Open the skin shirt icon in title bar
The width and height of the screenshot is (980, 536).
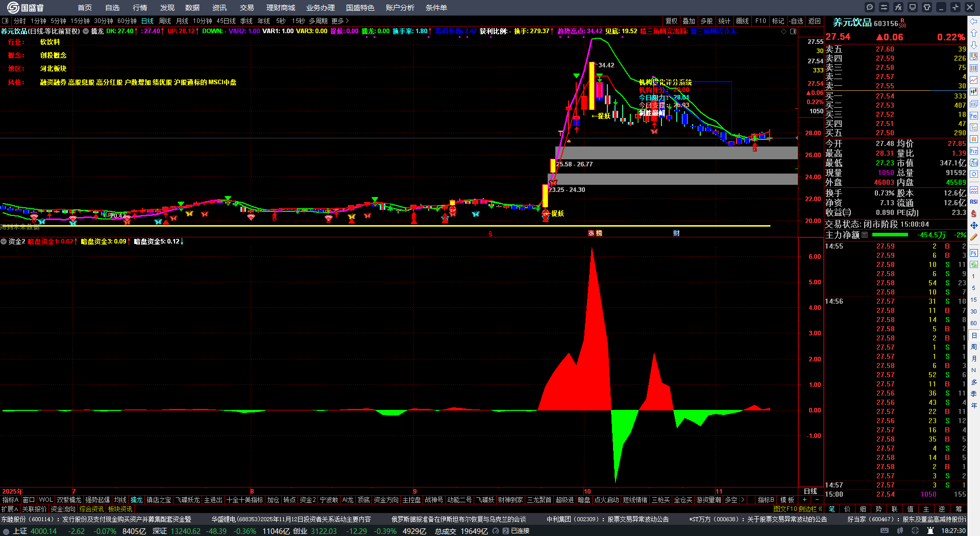pyautogui.click(x=927, y=7)
